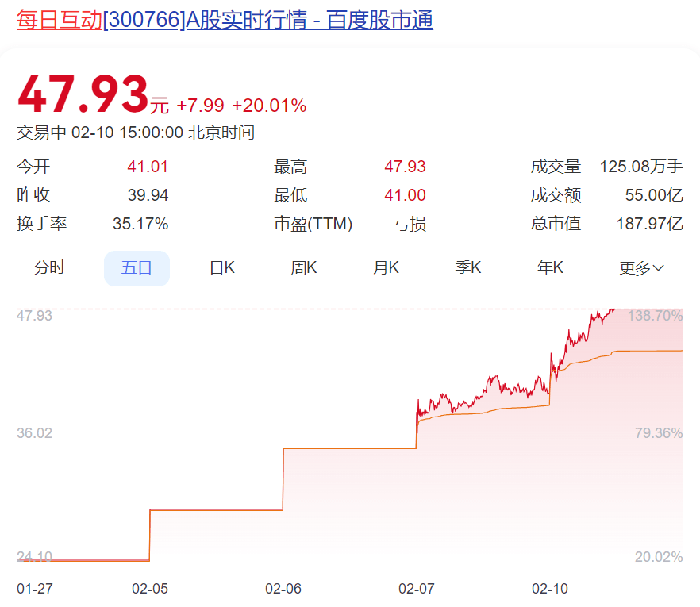Select the 五日 chart tab
700x607 pixels.
(x=137, y=268)
